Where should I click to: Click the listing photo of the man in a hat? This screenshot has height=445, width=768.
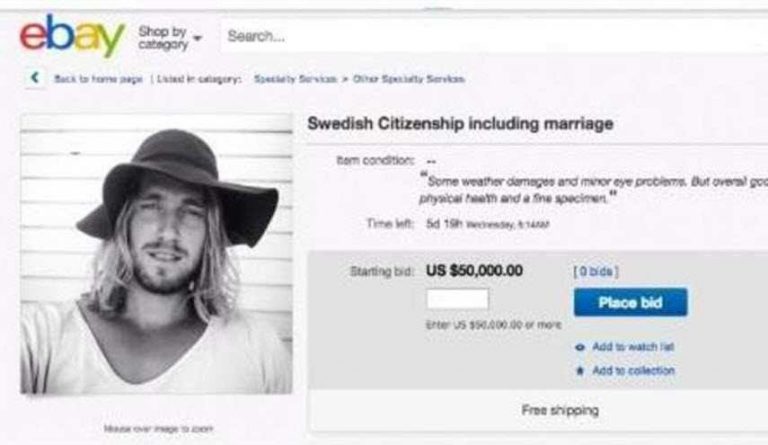point(156,254)
